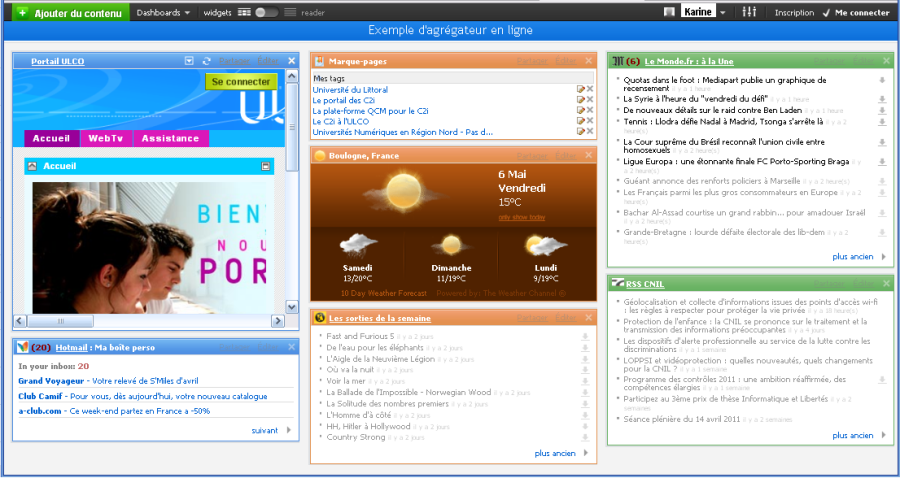
Task: Click the Karine user name
Action: click(697, 12)
